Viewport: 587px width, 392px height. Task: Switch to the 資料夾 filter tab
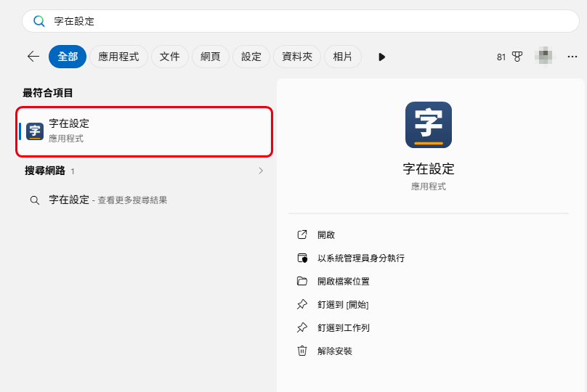(297, 57)
